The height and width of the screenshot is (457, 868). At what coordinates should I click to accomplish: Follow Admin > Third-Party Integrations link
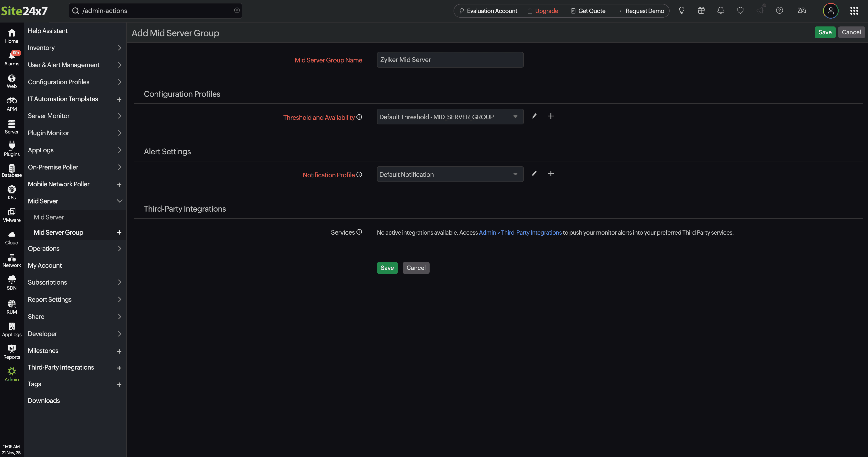pyautogui.click(x=520, y=232)
